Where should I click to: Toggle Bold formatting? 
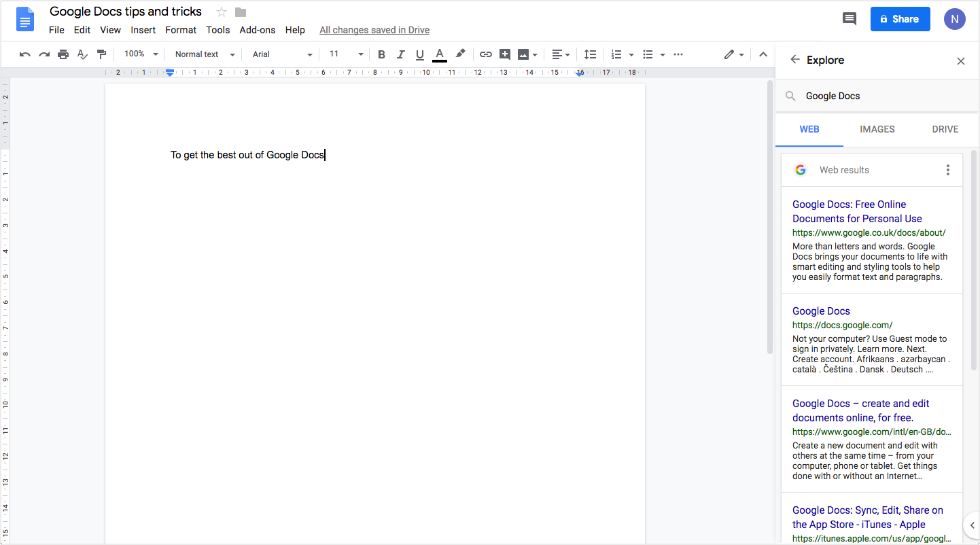click(381, 54)
